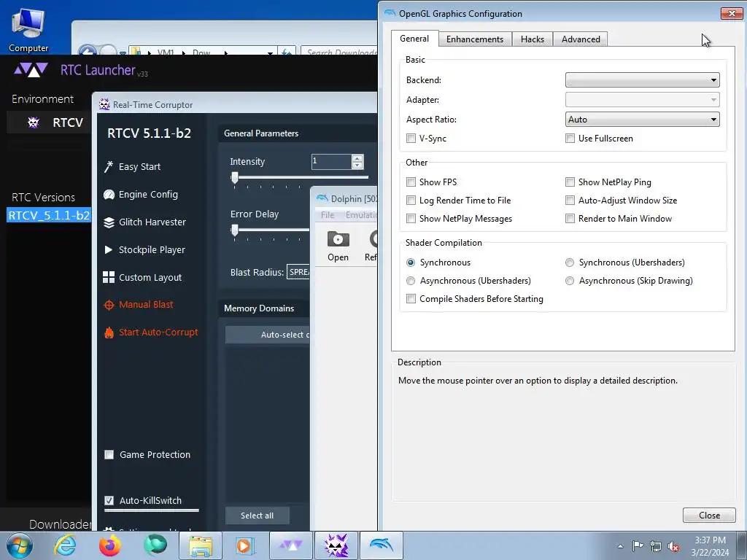This screenshot has height=560, width=747.
Task: Click Custom Layout grid icon
Action: tap(109, 277)
